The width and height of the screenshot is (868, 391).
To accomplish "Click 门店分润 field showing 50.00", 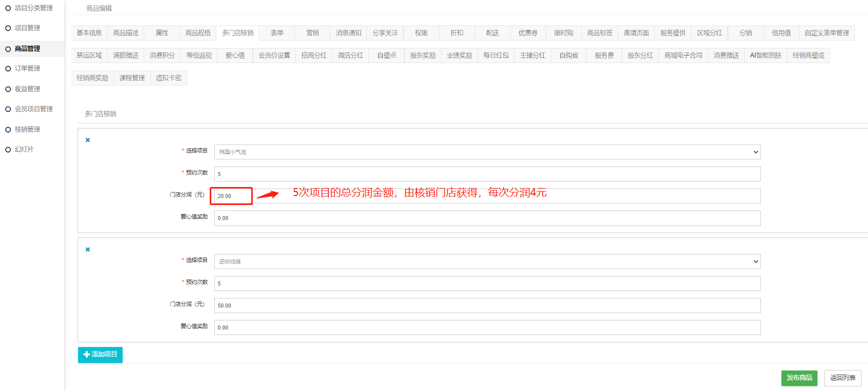I will (487, 305).
